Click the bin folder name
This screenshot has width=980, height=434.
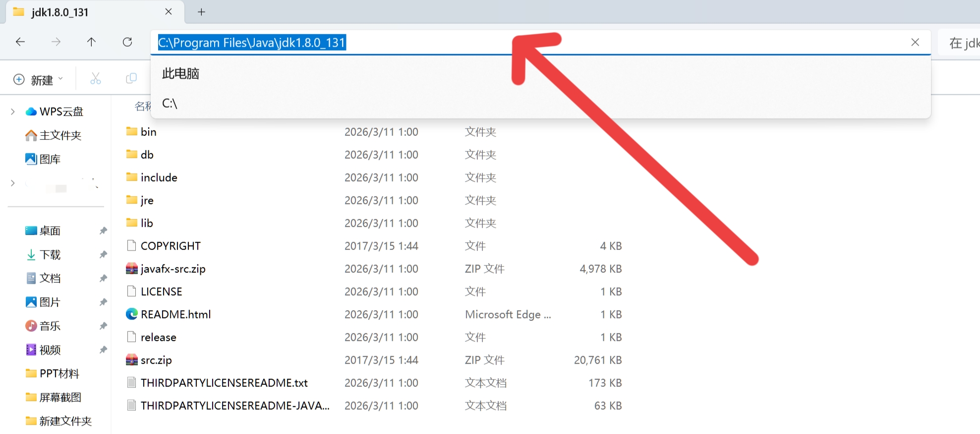tap(149, 132)
